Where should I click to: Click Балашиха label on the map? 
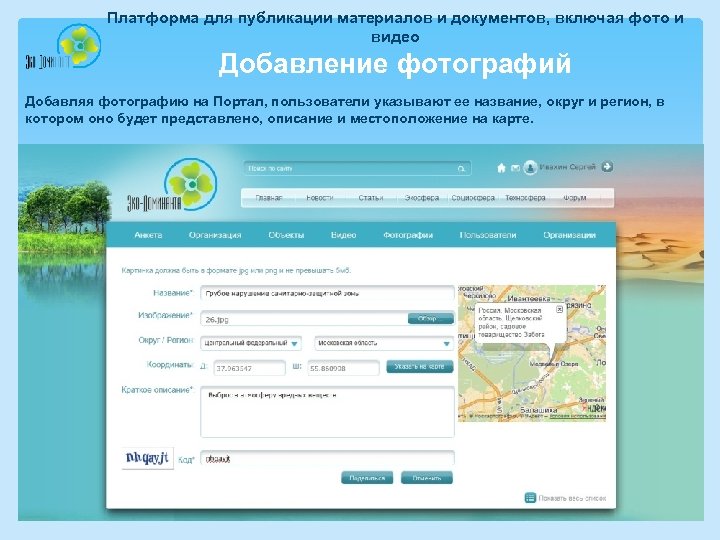[x=539, y=410]
